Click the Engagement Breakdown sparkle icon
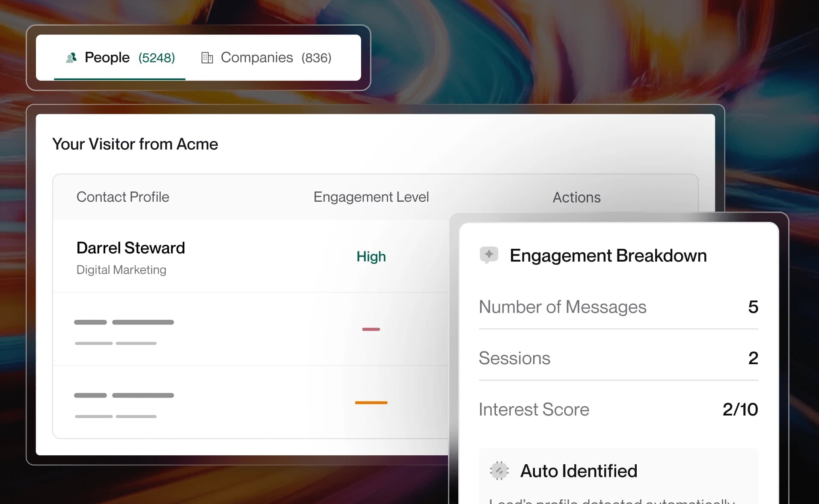Screen dimensions: 819x504 coord(489,255)
